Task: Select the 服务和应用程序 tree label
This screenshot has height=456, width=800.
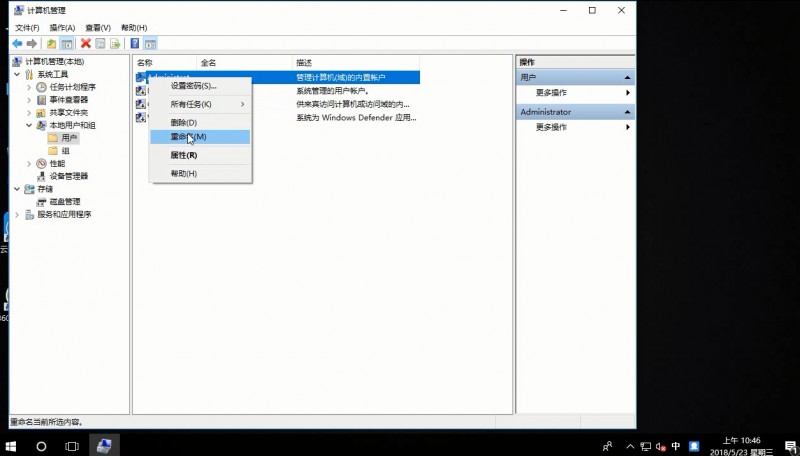Action: 64,215
